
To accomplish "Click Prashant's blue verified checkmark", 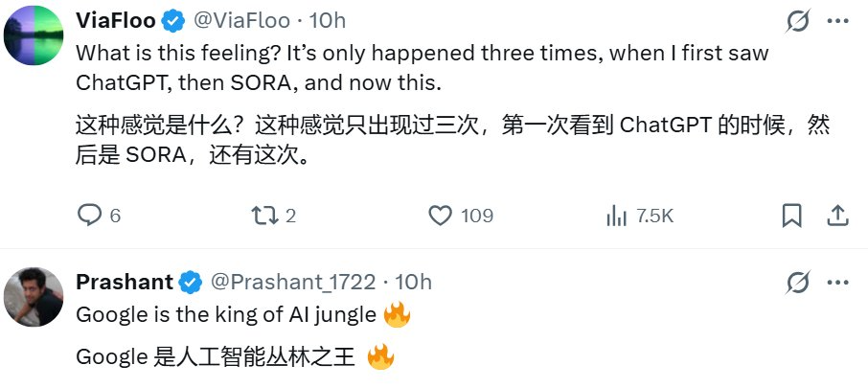I will pyautogui.click(x=191, y=282).
